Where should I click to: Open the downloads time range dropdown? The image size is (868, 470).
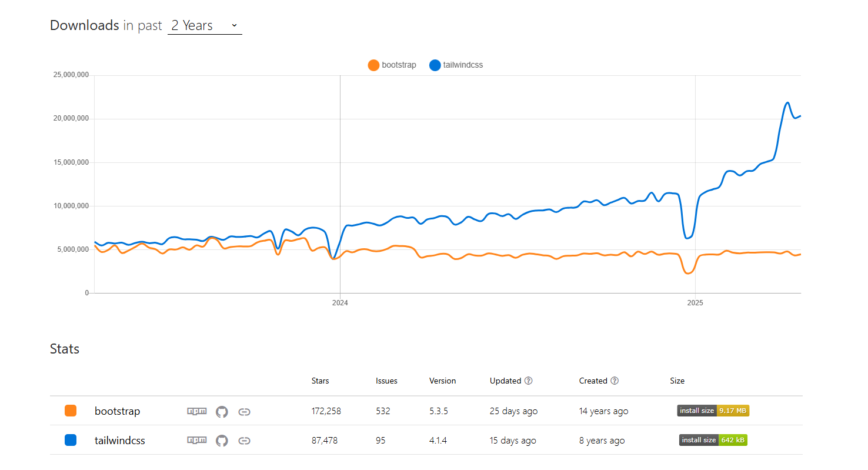[x=205, y=25]
